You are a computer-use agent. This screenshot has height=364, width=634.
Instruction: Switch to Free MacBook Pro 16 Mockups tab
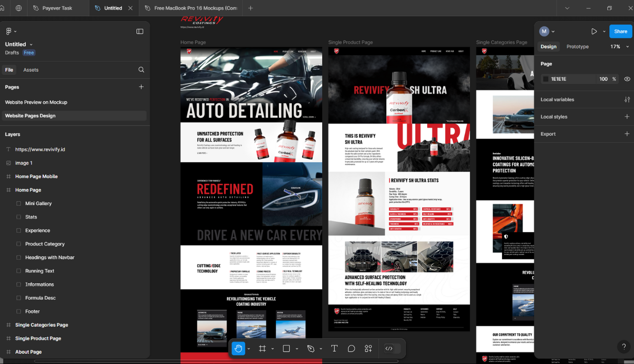click(x=191, y=8)
